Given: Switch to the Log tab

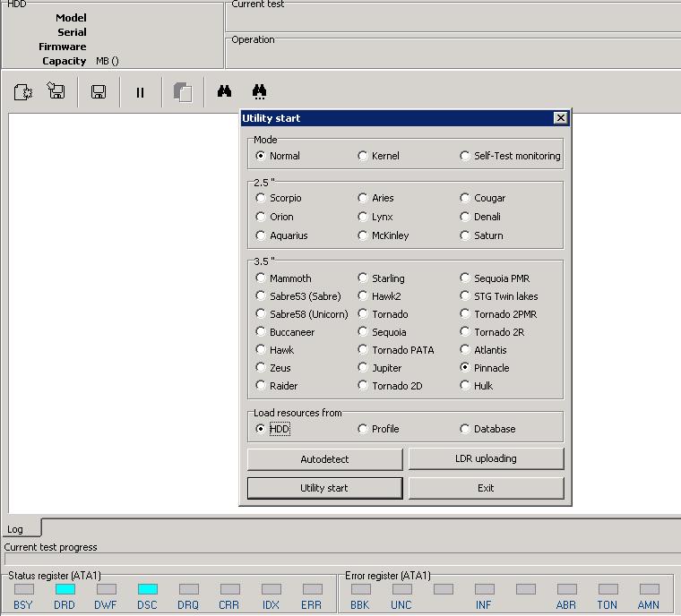Looking at the screenshot, I should coord(15,529).
